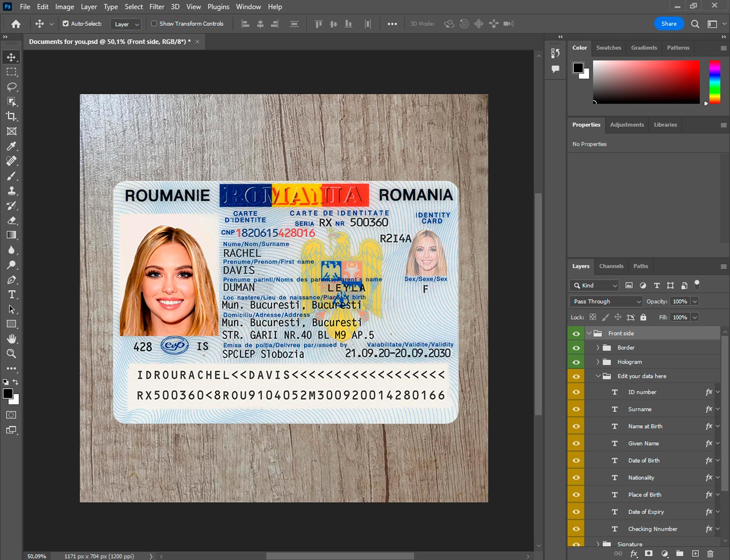This screenshot has width=730, height=560.
Task: Hide the Hologram layer group
Action: (576, 362)
